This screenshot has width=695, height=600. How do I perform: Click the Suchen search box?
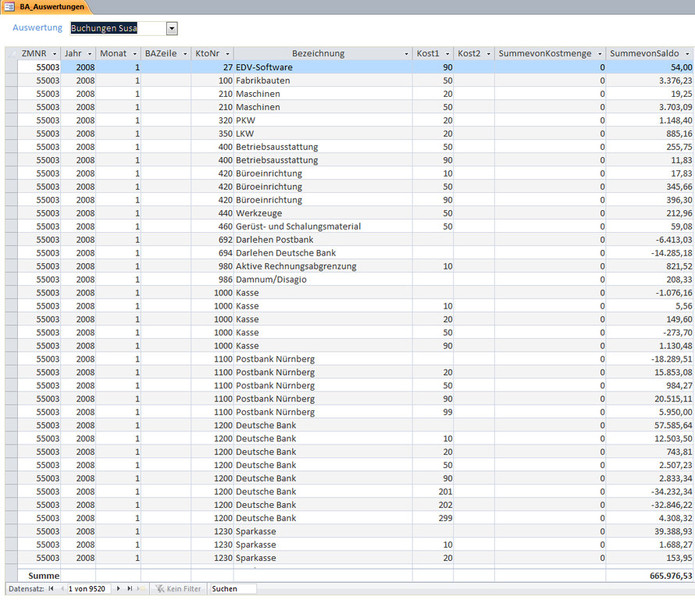(233, 588)
